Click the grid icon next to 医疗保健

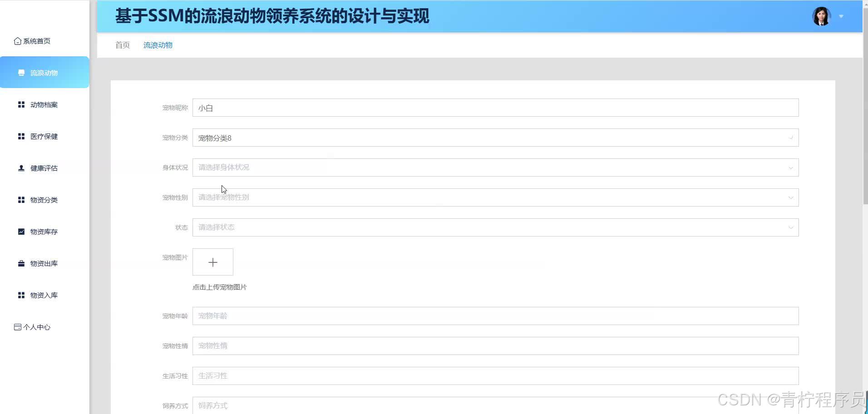click(21, 136)
